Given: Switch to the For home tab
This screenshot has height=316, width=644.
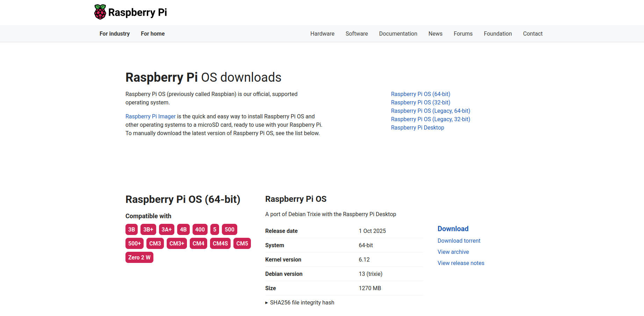Looking at the screenshot, I should 153,34.
